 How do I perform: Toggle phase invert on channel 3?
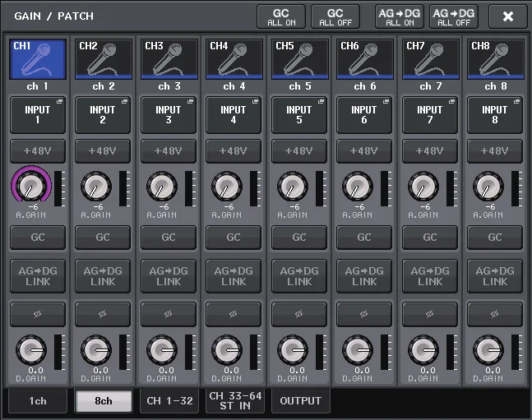(169, 314)
